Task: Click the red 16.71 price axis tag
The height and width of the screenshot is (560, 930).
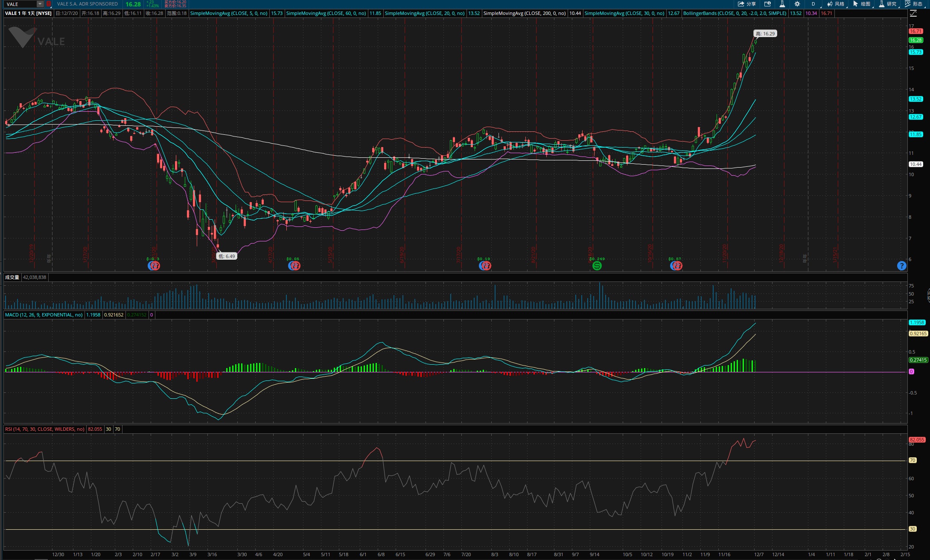Action: click(915, 31)
